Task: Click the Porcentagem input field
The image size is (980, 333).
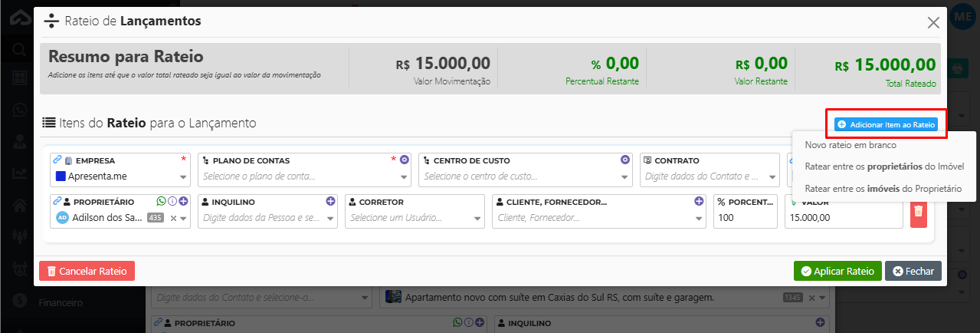Action: (x=745, y=218)
